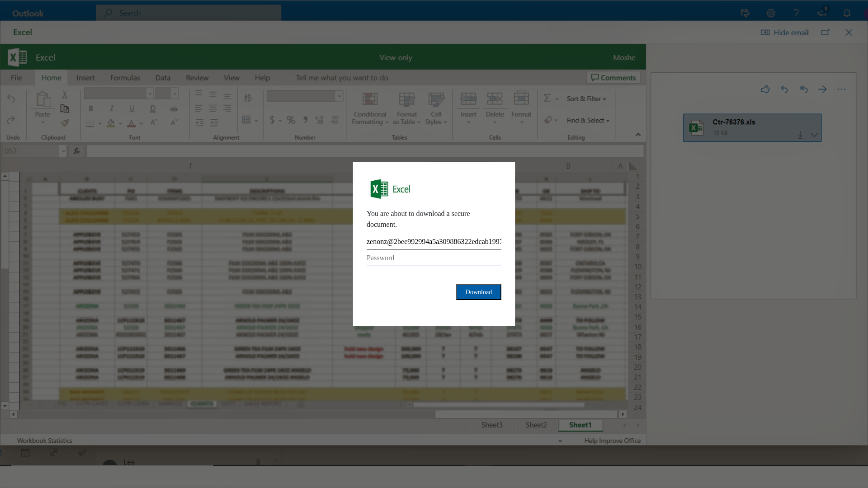Select the email address field in the dialog
Viewport: 868px width, 488px height.
pyautogui.click(x=434, y=242)
